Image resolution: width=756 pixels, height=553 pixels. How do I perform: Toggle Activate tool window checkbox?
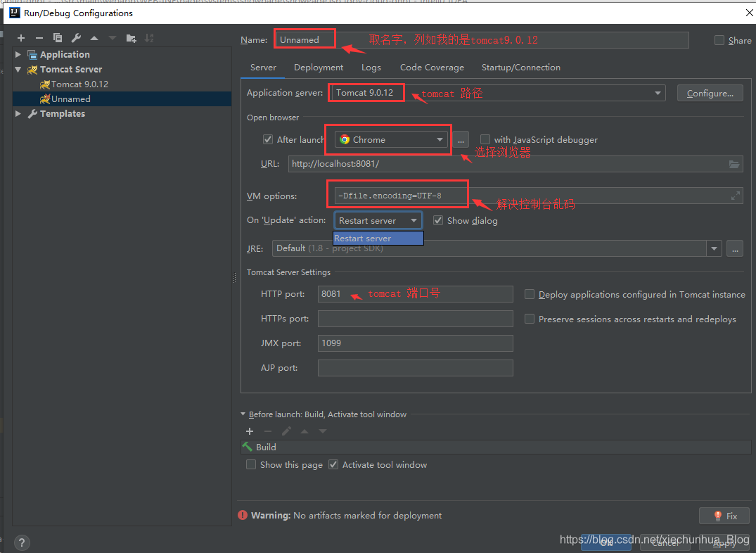333,464
